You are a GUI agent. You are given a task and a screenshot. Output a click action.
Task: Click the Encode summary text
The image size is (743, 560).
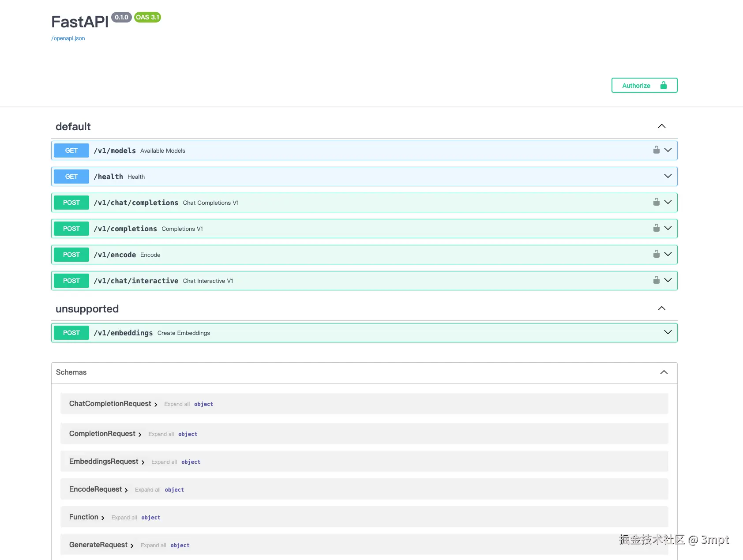point(150,255)
